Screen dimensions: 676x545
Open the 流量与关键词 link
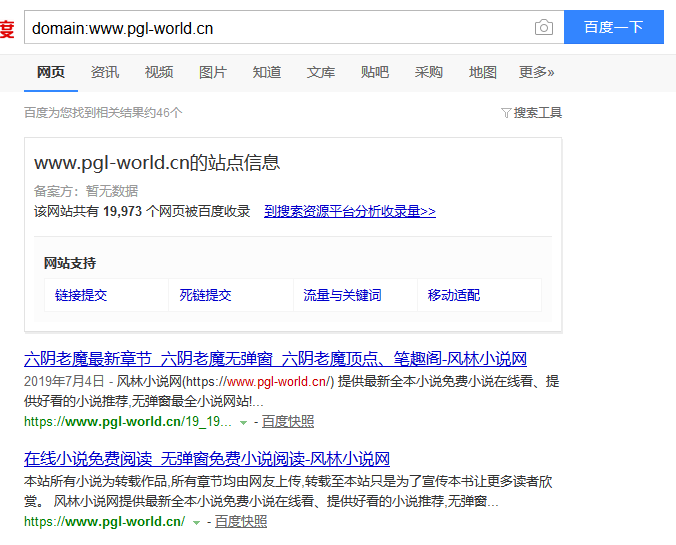pos(342,295)
